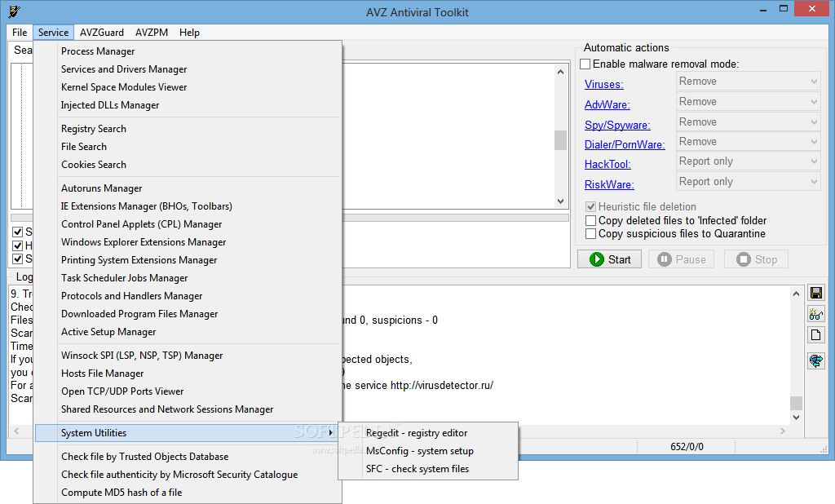Click the globe with arrows icon
Screen dimensions: 835x504
pyautogui.click(x=815, y=360)
